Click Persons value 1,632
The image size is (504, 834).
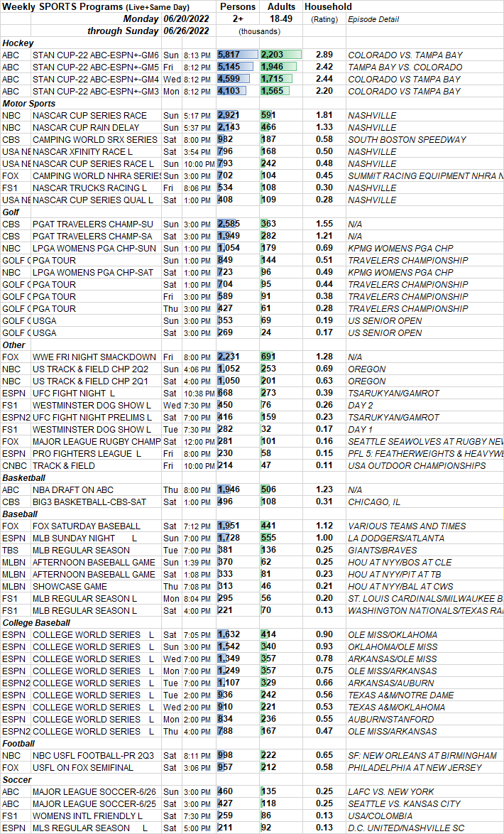click(229, 634)
